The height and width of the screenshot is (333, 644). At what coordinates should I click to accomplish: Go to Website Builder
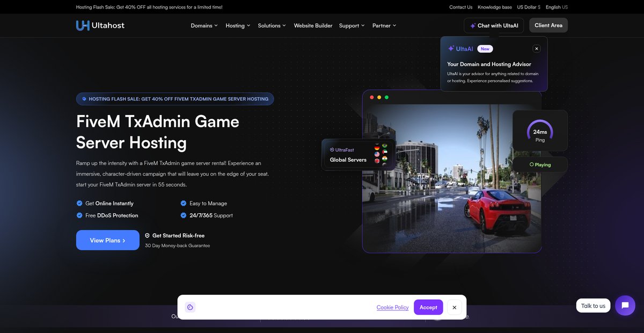coord(313,25)
